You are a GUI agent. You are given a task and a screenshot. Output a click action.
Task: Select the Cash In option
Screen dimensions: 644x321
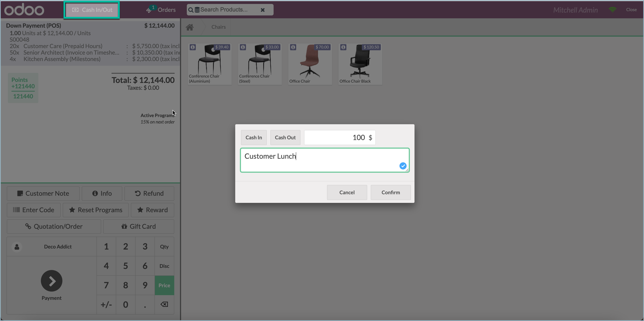tap(254, 138)
